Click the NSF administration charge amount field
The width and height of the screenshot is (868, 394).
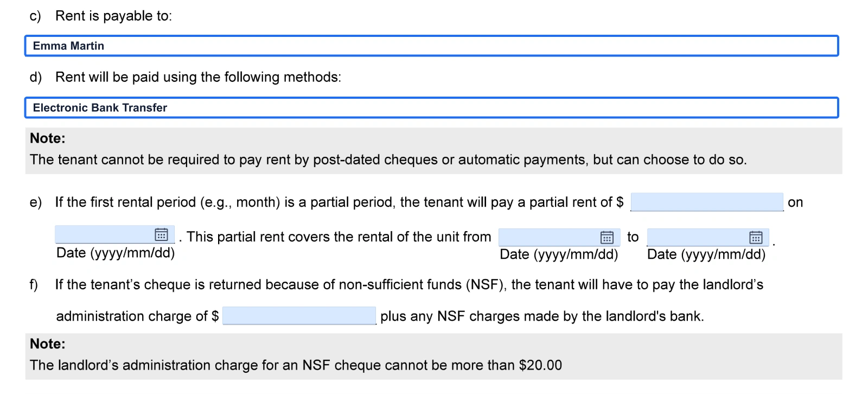pyautogui.click(x=299, y=315)
